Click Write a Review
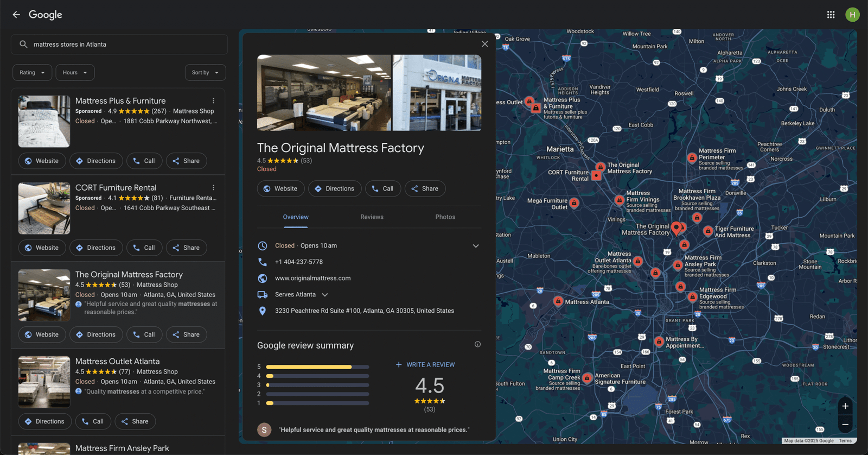This screenshot has width=868, height=455. point(425,365)
